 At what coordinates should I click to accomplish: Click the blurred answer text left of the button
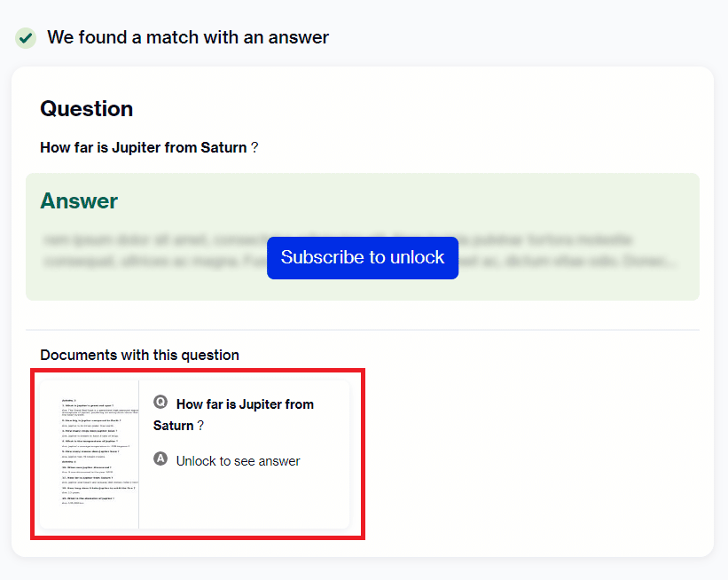click(x=154, y=251)
